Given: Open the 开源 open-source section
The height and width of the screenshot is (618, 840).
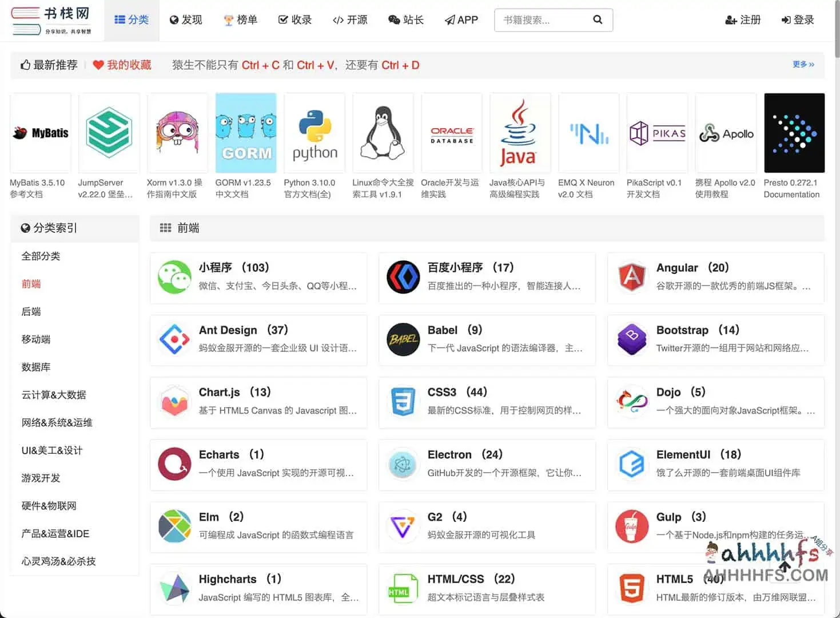Looking at the screenshot, I should [x=349, y=19].
